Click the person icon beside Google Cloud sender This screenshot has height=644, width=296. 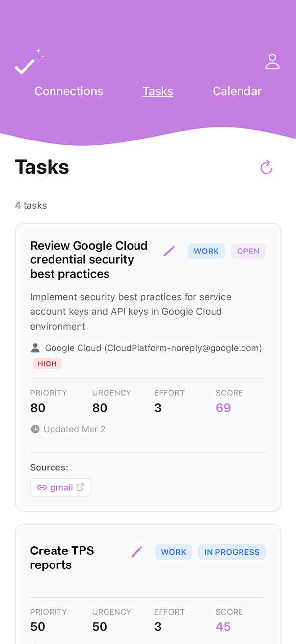pos(35,347)
